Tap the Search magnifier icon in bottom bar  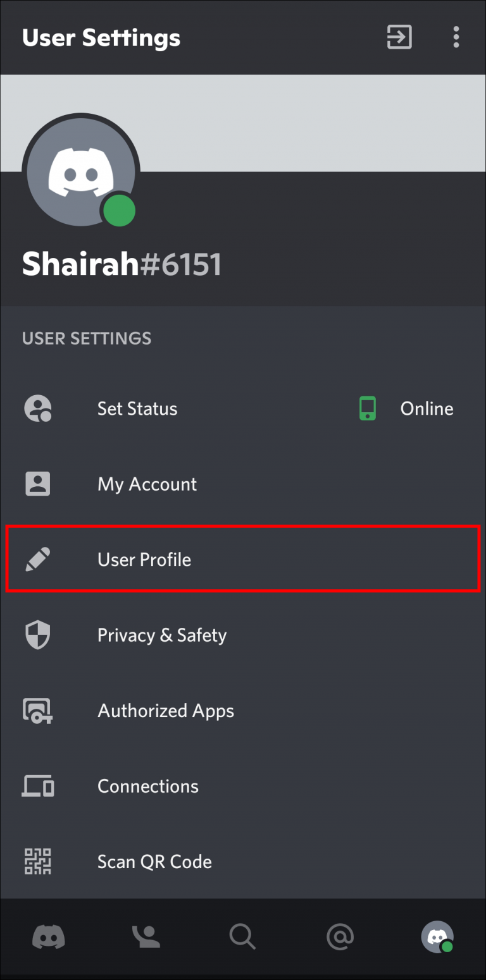(242, 937)
